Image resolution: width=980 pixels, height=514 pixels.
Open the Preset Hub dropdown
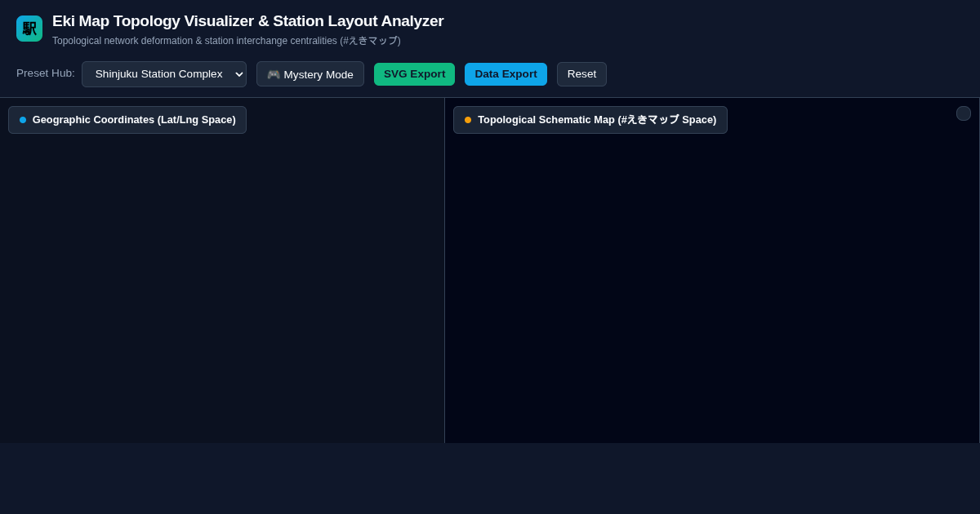(164, 74)
